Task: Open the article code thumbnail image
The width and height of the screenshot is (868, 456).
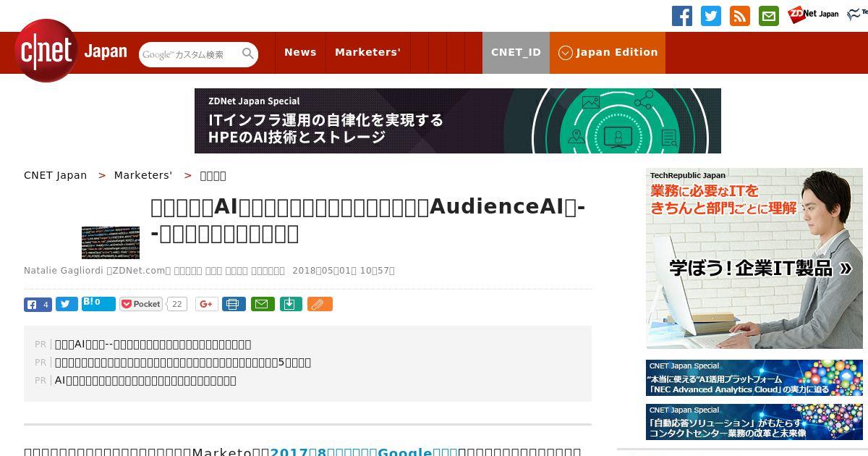Action: click(x=111, y=242)
